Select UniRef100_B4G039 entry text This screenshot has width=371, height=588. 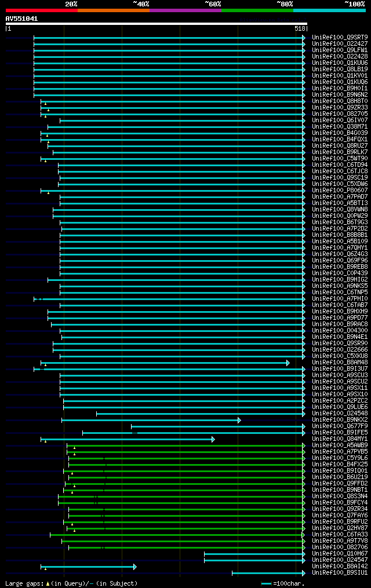[x=340, y=133]
